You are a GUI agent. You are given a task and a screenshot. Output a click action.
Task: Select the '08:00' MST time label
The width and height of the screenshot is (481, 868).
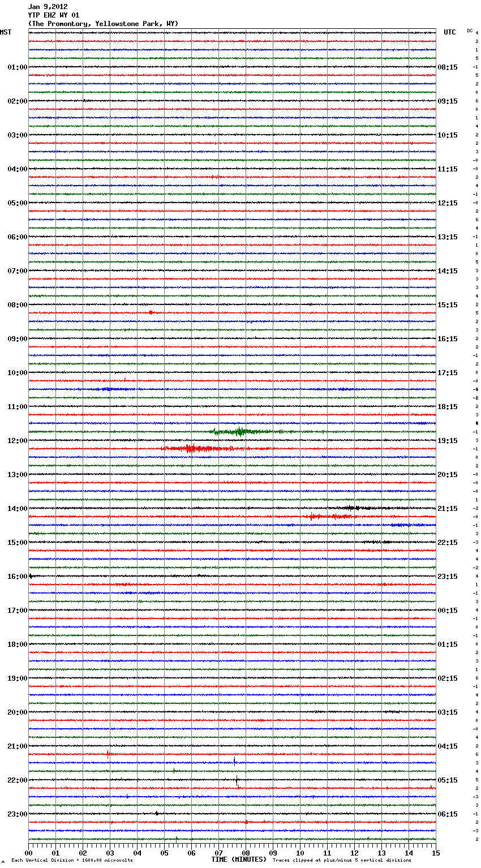(18, 305)
